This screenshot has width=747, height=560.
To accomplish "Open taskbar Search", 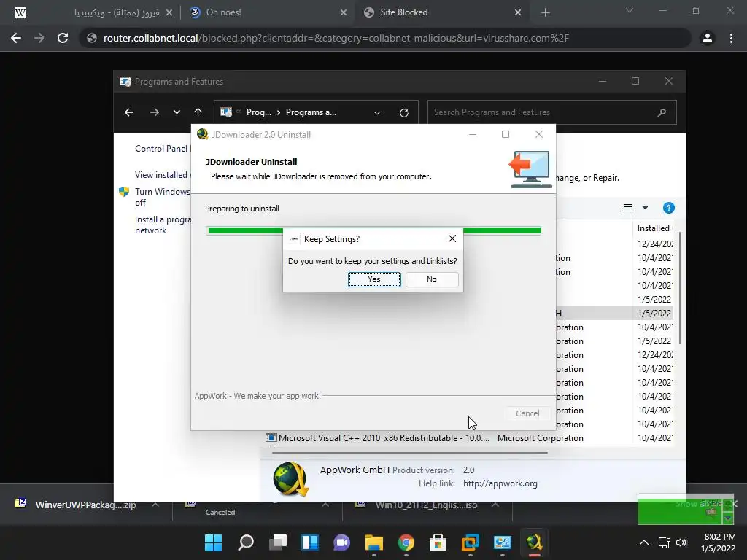I will pyautogui.click(x=246, y=542).
